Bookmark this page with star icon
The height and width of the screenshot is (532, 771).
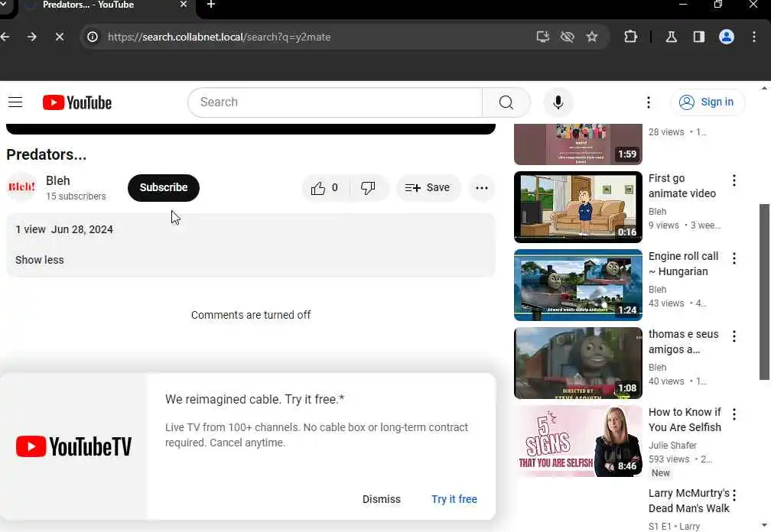pos(592,37)
